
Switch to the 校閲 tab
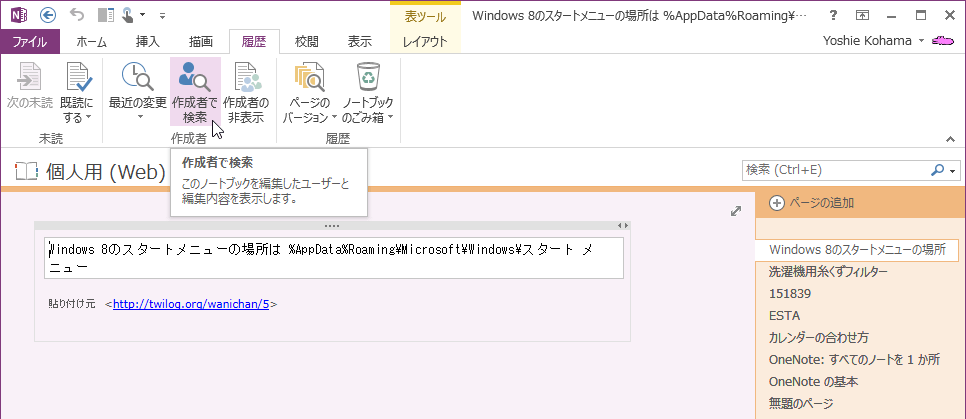click(307, 42)
